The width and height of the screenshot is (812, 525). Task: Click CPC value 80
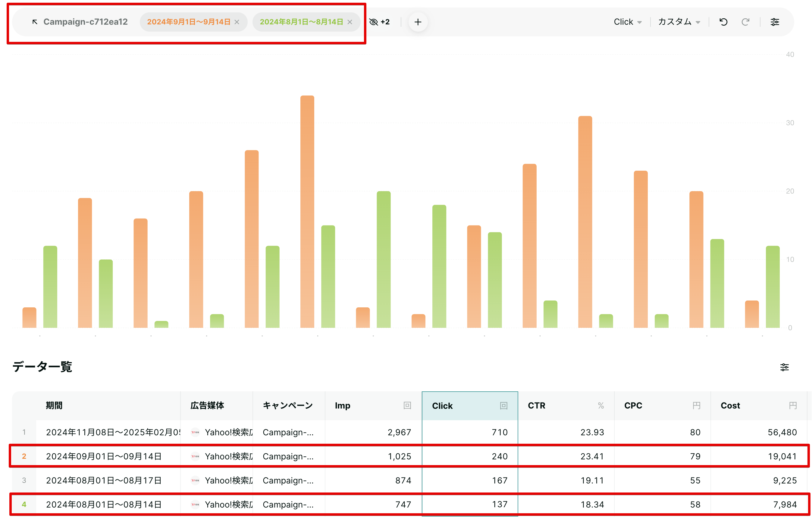click(695, 432)
